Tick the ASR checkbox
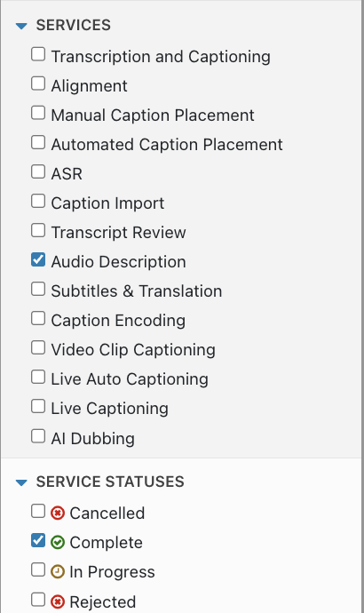364x613 pixels. [x=38, y=171]
